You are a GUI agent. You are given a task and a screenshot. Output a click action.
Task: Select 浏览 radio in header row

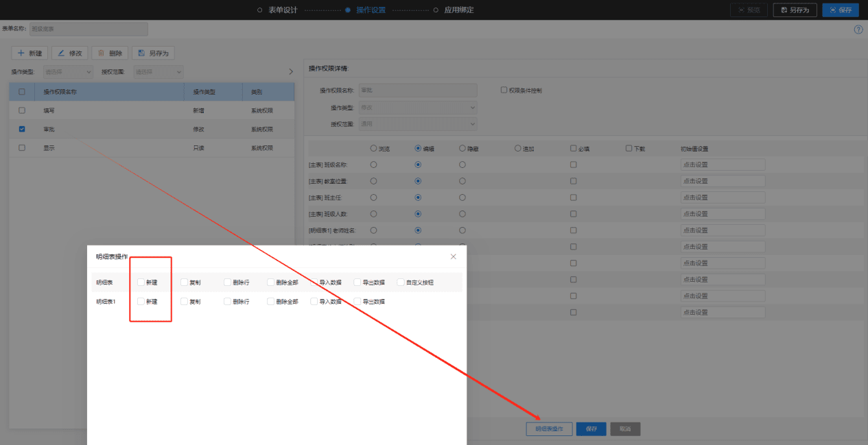coord(374,148)
